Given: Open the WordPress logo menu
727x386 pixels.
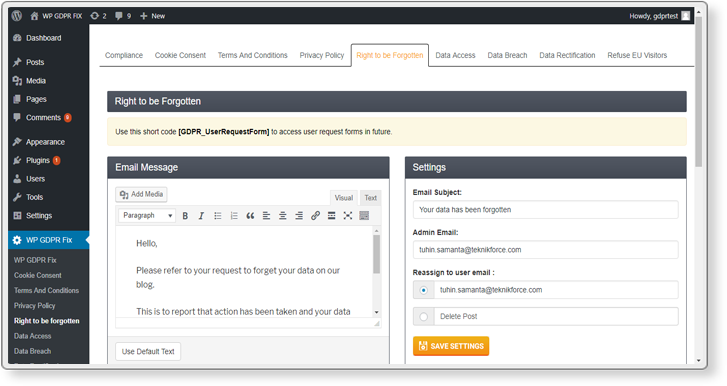Looking at the screenshot, I should 17,16.
